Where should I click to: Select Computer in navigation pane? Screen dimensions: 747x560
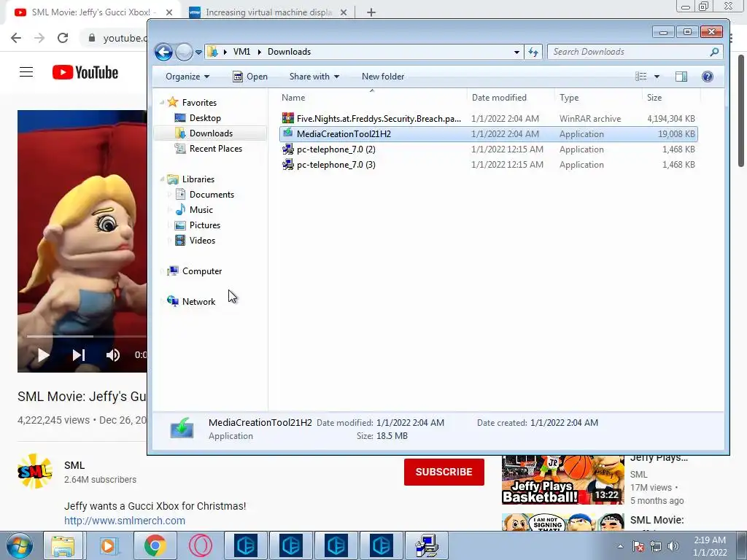(x=202, y=271)
